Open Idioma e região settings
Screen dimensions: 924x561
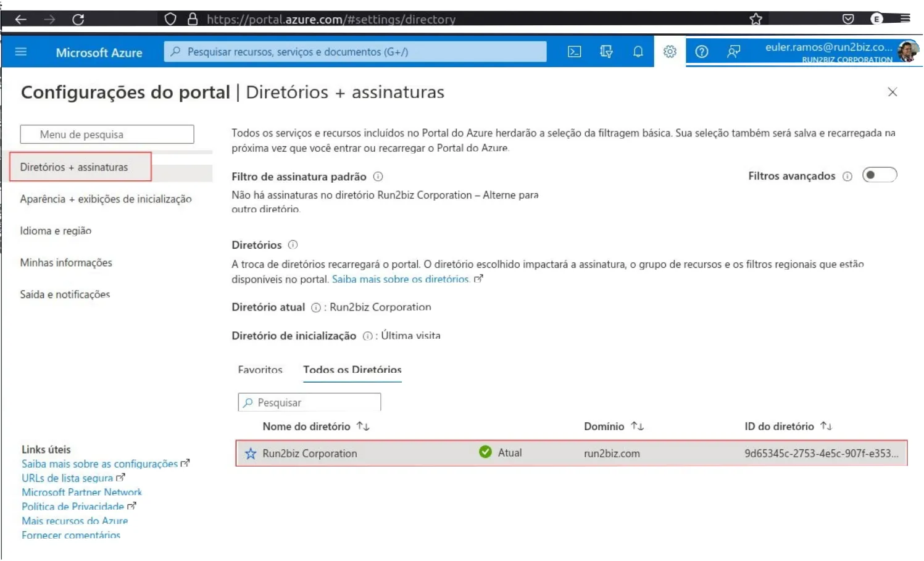tap(56, 231)
